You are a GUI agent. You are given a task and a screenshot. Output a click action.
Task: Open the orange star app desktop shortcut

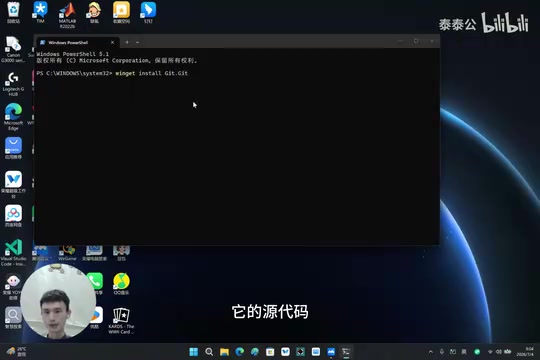point(121,12)
